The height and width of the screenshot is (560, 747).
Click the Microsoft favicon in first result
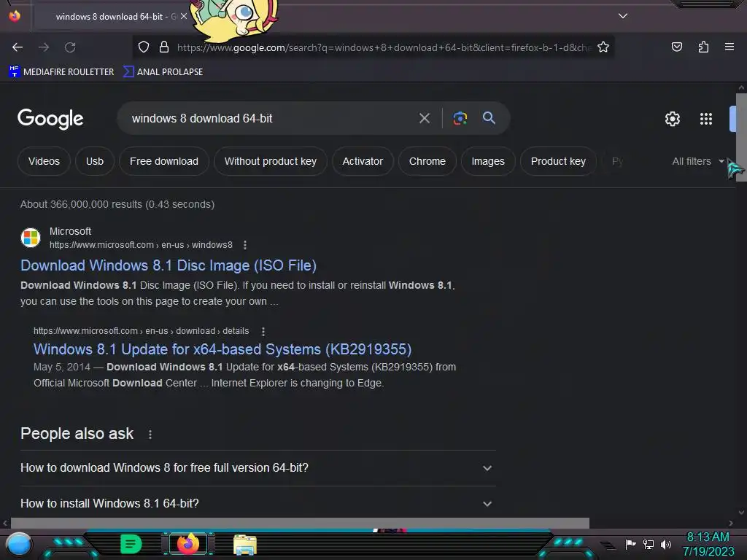pyautogui.click(x=31, y=238)
